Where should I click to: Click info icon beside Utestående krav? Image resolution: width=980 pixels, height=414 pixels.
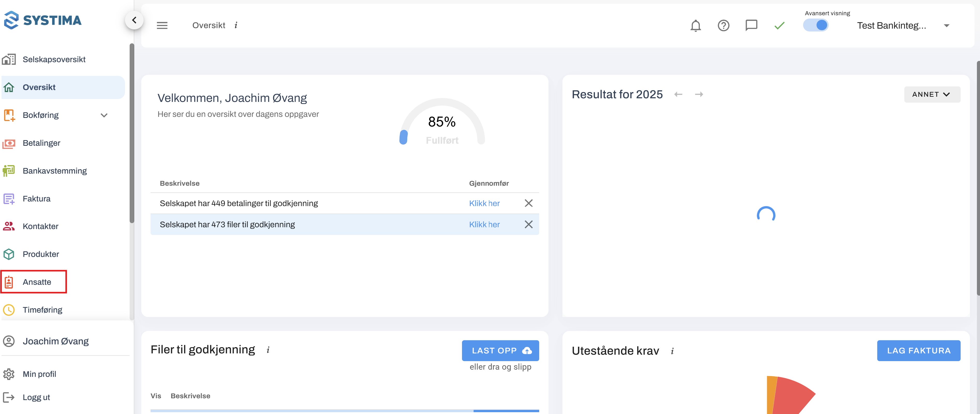(x=672, y=351)
